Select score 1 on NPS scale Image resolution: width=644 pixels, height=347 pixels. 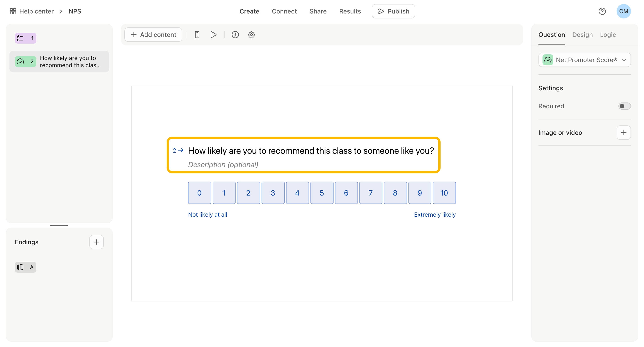pos(224,193)
